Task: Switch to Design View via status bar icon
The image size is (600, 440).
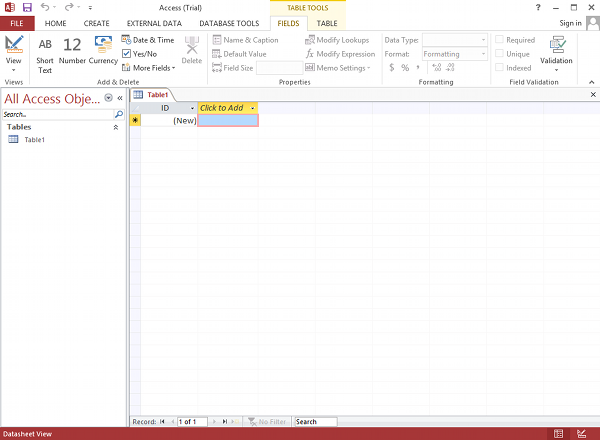Action: tap(582, 434)
